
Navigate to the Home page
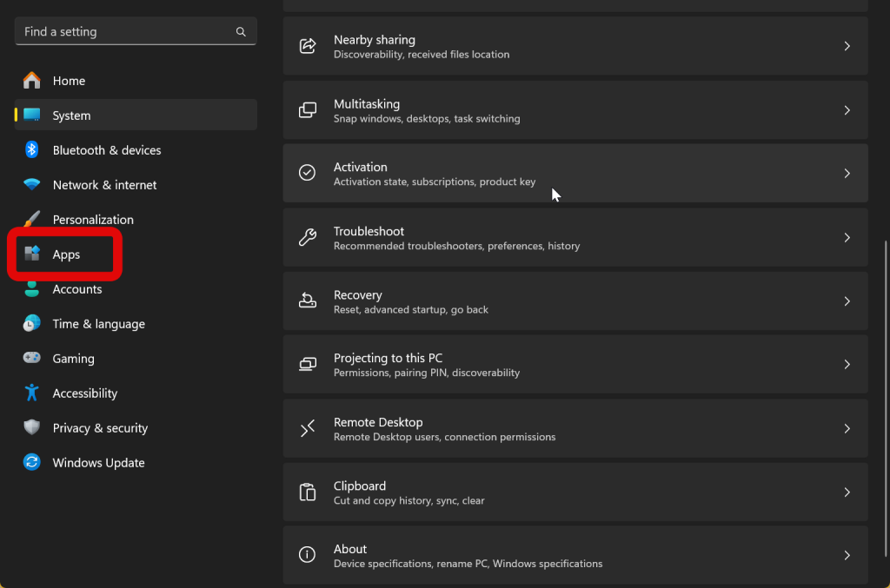[69, 81]
